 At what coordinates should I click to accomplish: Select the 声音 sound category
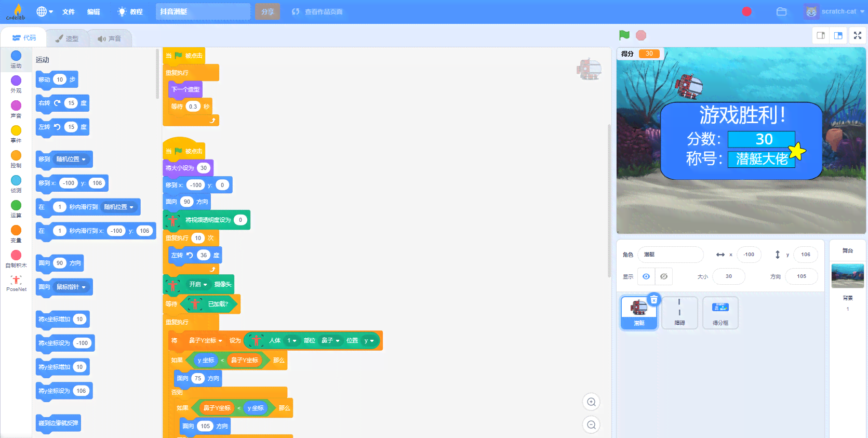[x=16, y=109]
